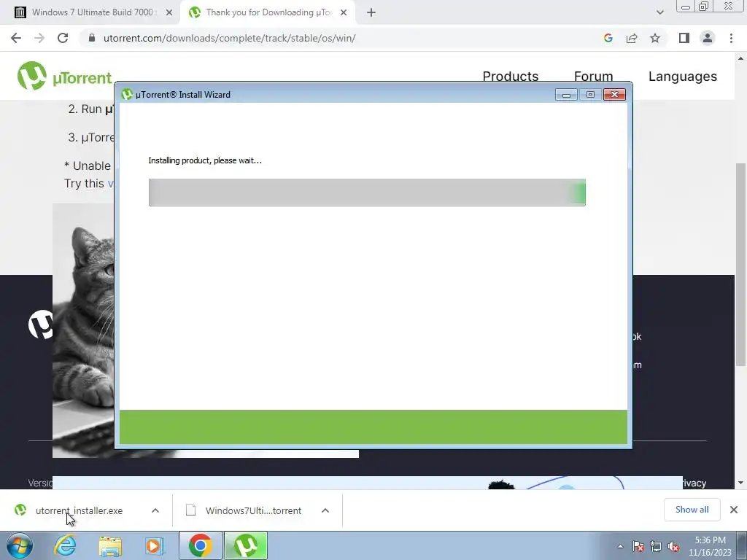Click the page vertical scrollbar thumb
This screenshot has height=560, width=747.
(740, 264)
